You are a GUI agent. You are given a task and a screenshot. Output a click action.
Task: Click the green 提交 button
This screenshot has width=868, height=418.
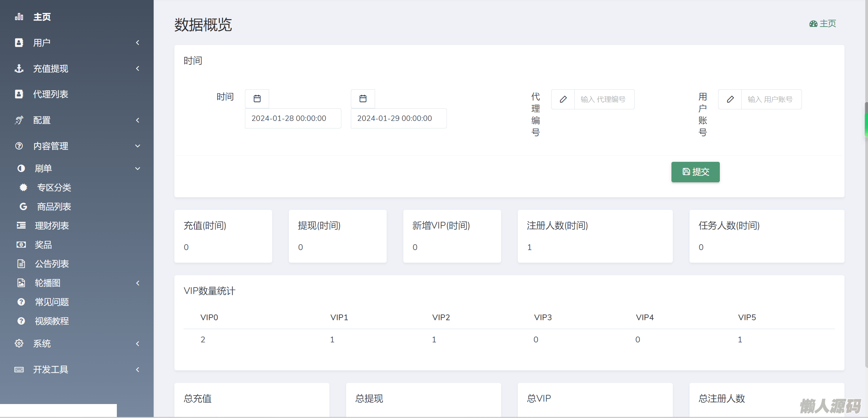pyautogui.click(x=695, y=172)
